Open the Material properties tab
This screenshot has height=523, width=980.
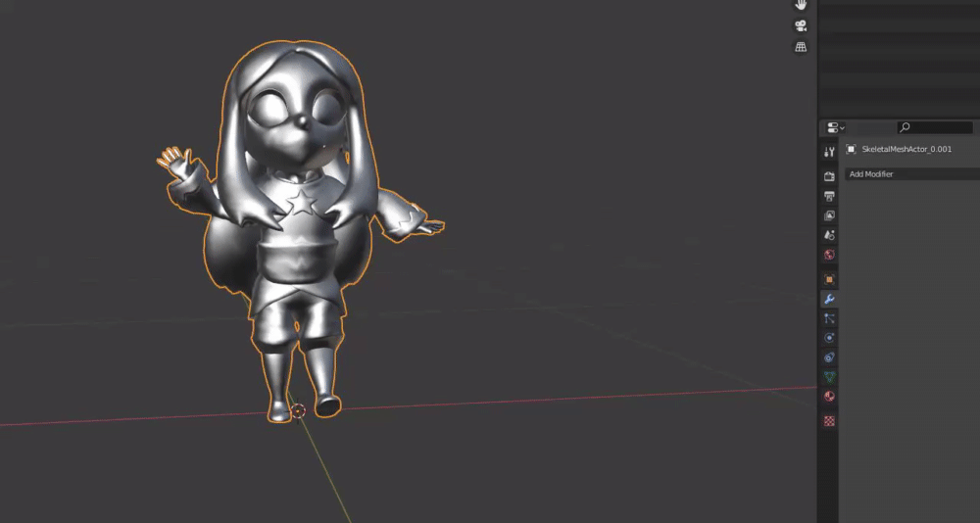829,396
